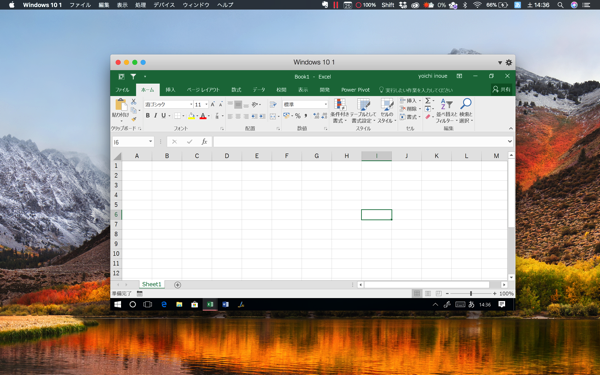
Task: Open Conditional Formatting dropdown
Action: (340, 111)
